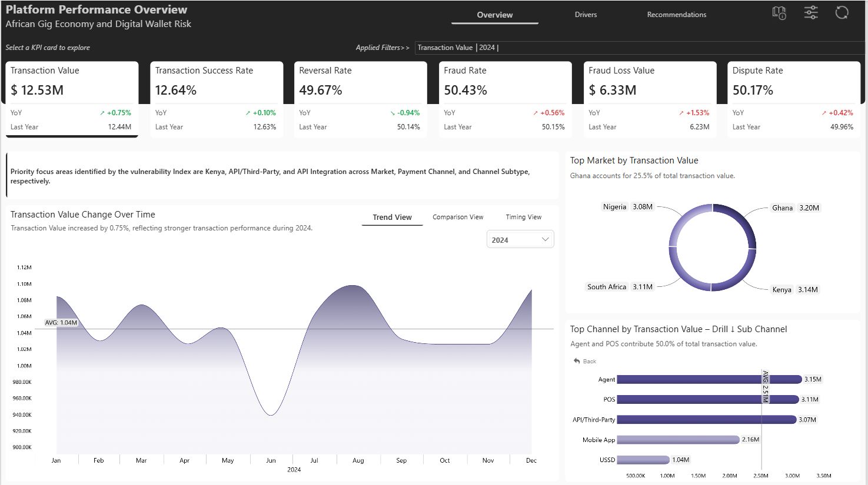Click 'Transaction Value Change Over Time' heading
Image resolution: width=868 pixels, height=485 pixels.
83,215
